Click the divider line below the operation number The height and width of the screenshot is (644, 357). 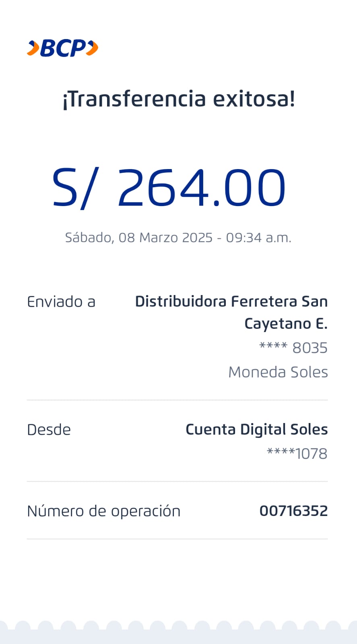point(177,539)
